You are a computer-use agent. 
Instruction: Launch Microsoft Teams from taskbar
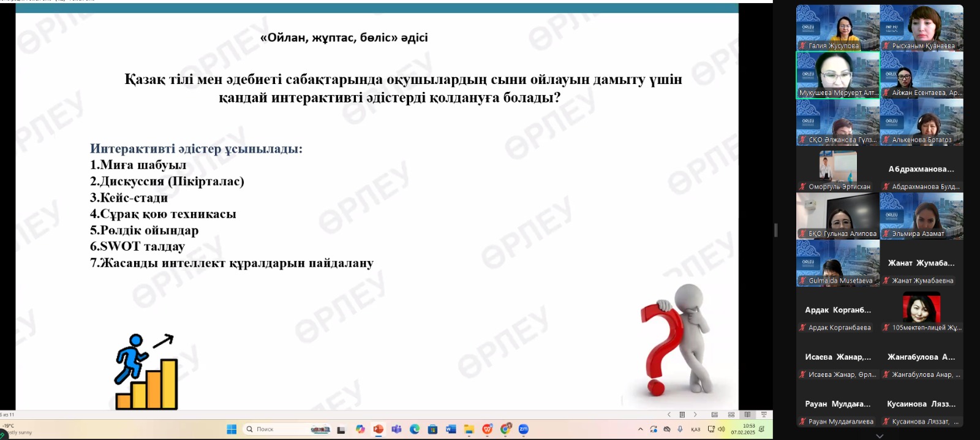click(x=396, y=429)
